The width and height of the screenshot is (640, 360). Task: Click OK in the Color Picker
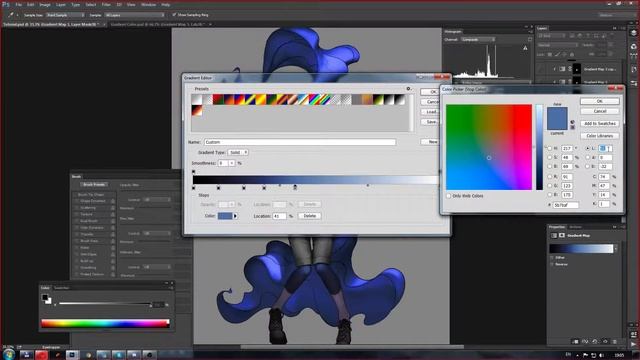point(599,101)
